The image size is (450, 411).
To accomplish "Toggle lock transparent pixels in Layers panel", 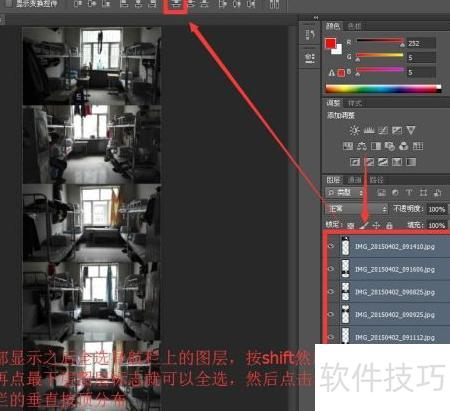I will [350, 226].
